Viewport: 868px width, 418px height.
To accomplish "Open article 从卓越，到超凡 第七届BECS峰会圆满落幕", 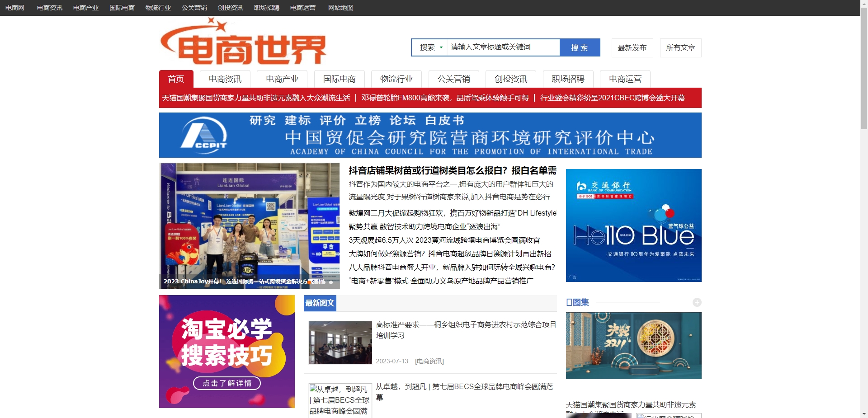I will pos(465,392).
